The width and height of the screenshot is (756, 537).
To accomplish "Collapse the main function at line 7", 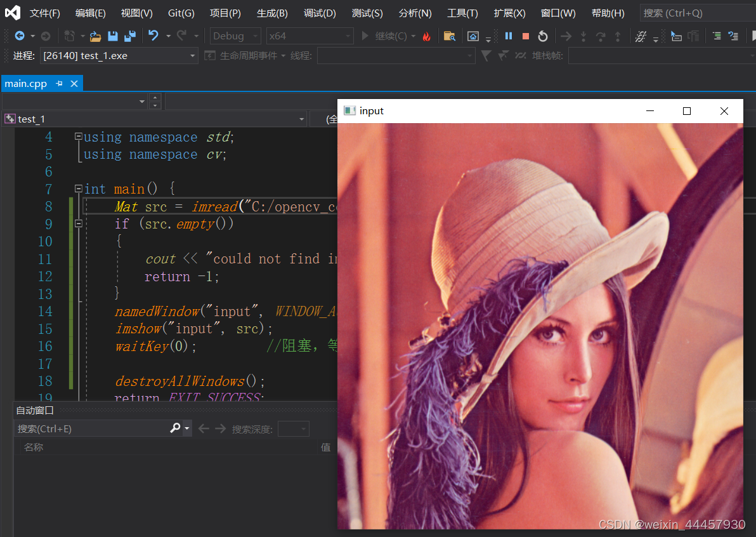I will click(x=78, y=188).
